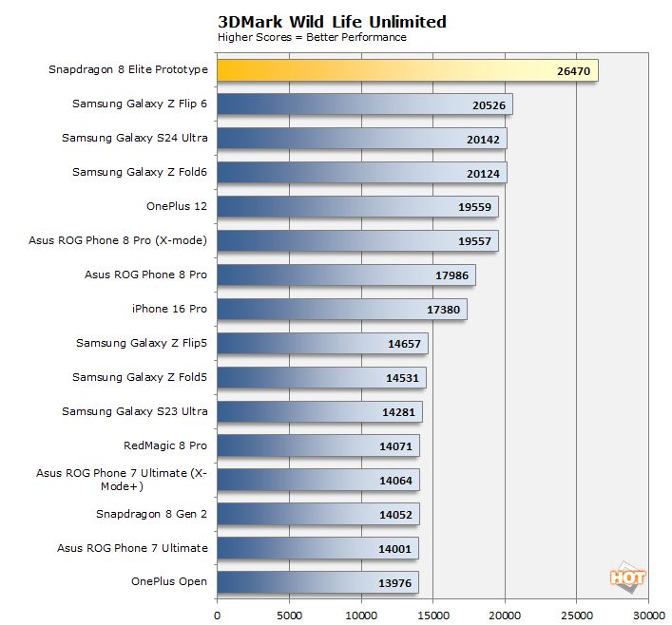Select the Samsung Galaxy S23 Ultra label
Viewport: 672px width, 625px height.
(134, 411)
